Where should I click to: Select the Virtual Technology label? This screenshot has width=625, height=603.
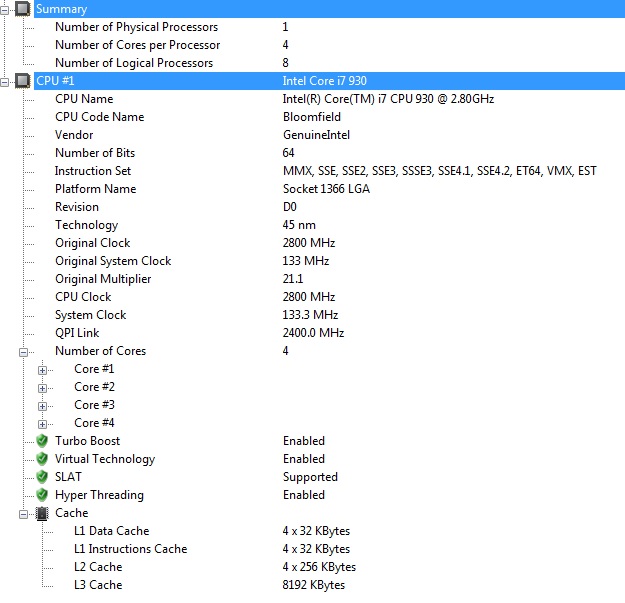(x=105, y=459)
